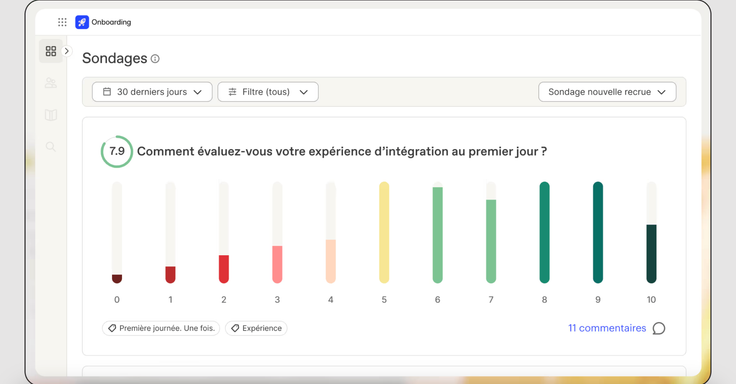736x384 pixels.
Task: Click the Expérience tag
Action: pyautogui.click(x=256, y=328)
